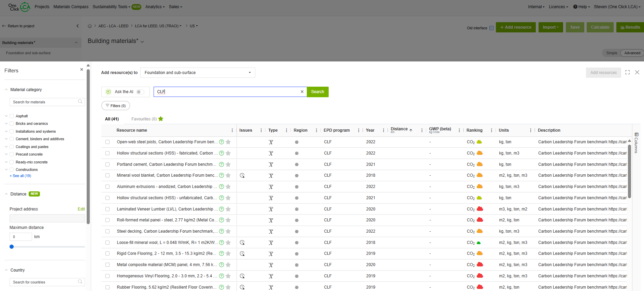Check the Asphalt material category box
This screenshot has width=644, height=291.
(12, 116)
